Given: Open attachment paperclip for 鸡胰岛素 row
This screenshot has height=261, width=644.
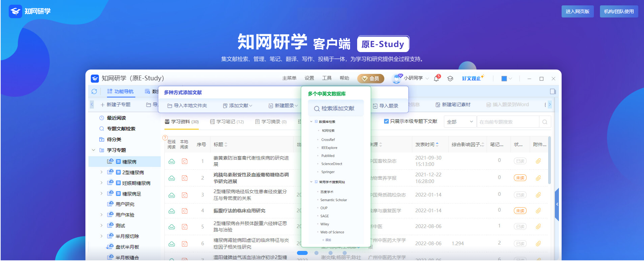Looking at the screenshot, I should click(538, 178).
